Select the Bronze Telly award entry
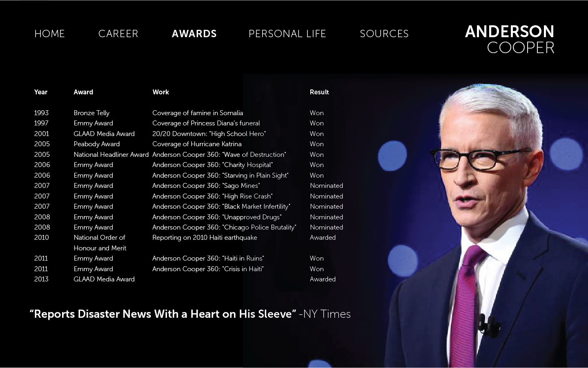Screen dimensions: 588x368 click(91, 113)
